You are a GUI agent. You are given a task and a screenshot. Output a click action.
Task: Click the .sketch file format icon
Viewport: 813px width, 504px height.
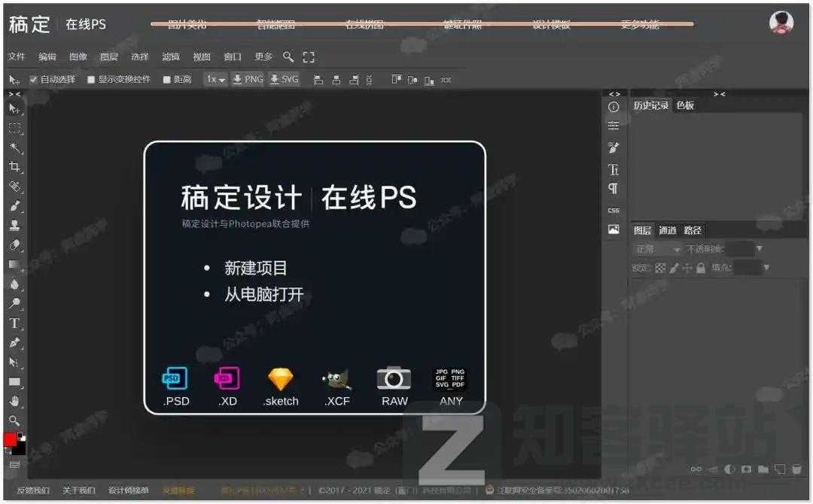[279, 380]
